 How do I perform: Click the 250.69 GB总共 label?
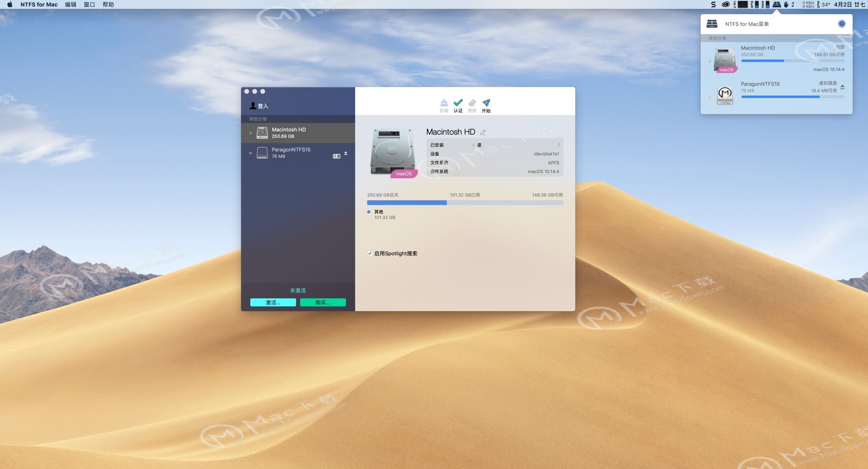[383, 195]
